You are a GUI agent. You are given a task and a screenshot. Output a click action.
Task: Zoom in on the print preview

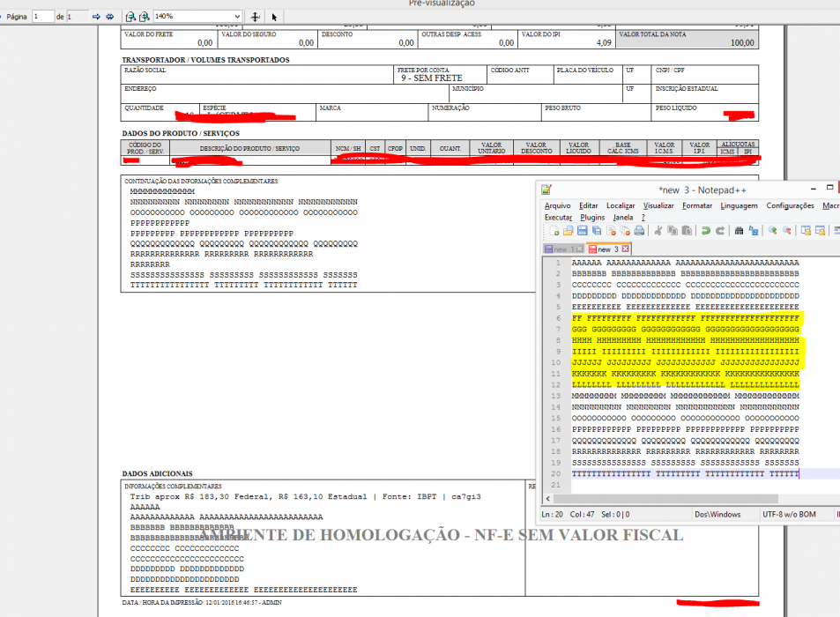144,17
